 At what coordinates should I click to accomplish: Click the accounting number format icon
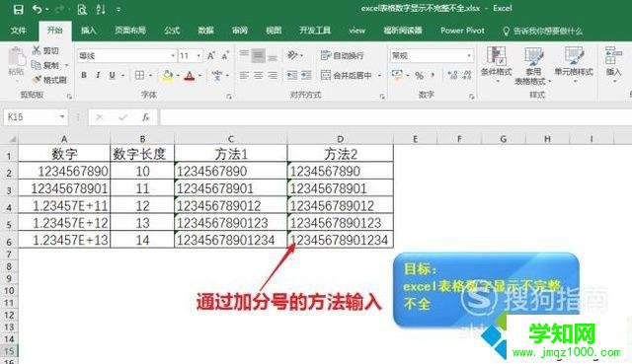[x=397, y=75]
